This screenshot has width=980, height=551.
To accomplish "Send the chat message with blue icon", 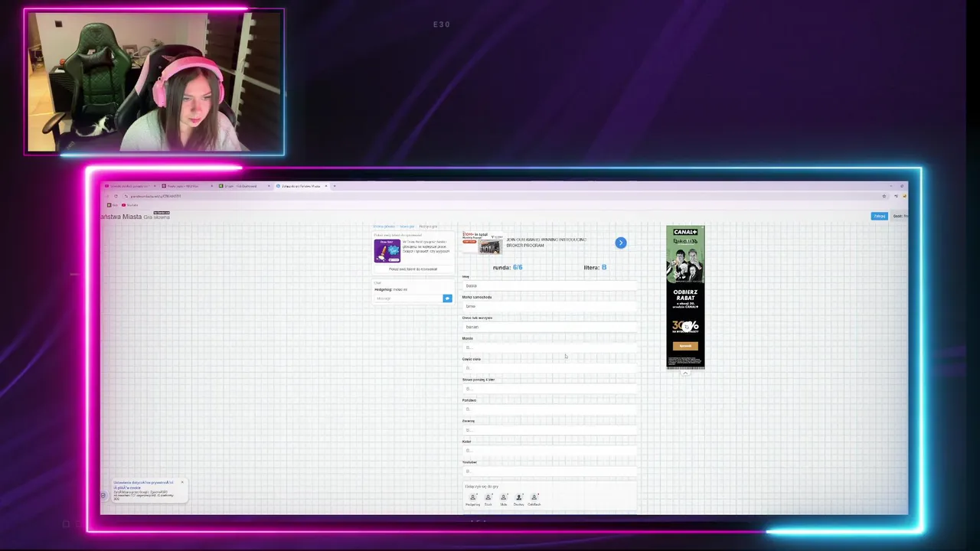I will pyautogui.click(x=447, y=298).
